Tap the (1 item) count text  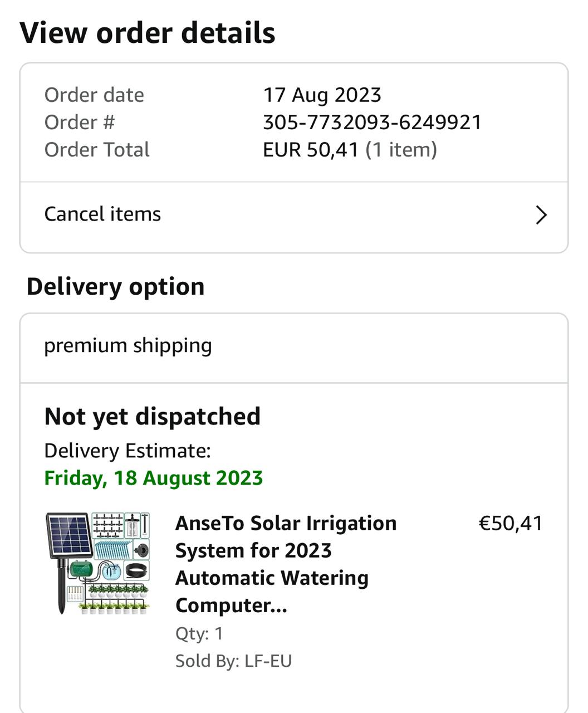(401, 150)
